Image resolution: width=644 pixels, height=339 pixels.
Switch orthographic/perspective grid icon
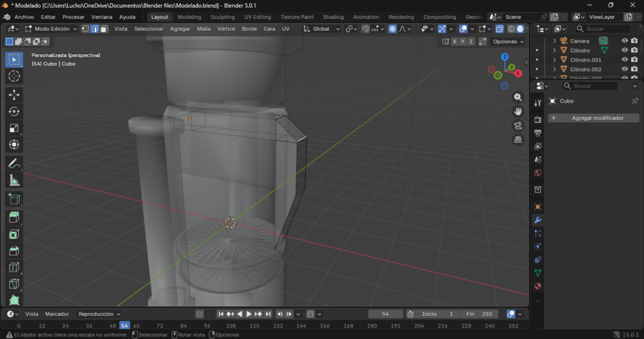coord(518,140)
